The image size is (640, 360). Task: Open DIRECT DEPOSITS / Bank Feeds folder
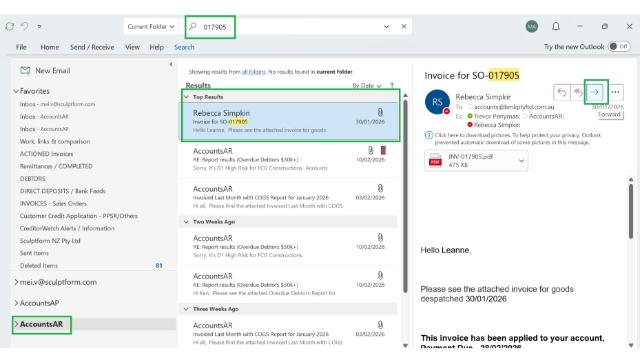pyautogui.click(x=62, y=191)
